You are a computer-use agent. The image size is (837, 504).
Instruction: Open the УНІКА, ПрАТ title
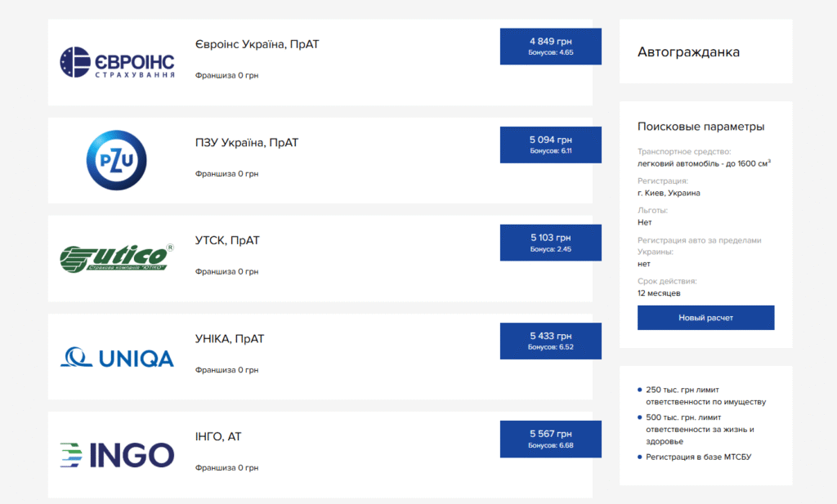click(x=230, y=339)
